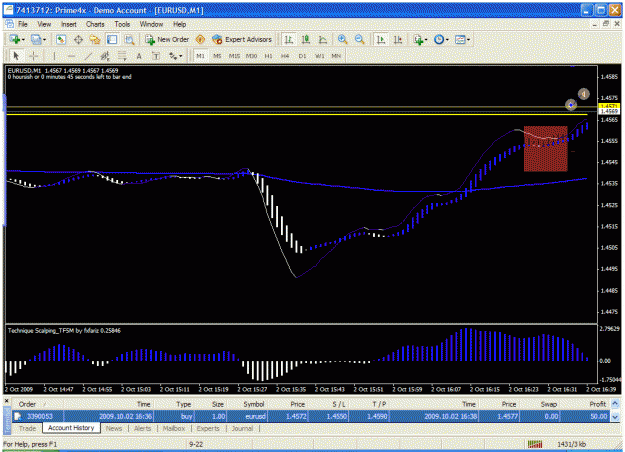Toggle chart shift
The width and height of the screenshot is (625, 452).
click(x=398, y=39)
